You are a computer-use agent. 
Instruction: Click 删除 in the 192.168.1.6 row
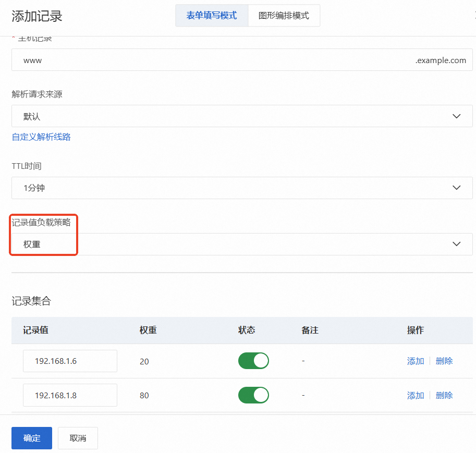coord(444,361)
